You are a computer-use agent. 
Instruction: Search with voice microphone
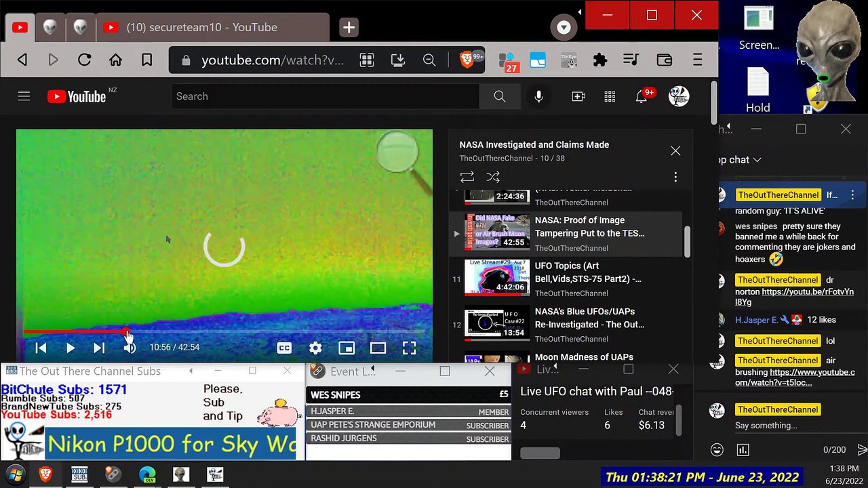(538, 96)
